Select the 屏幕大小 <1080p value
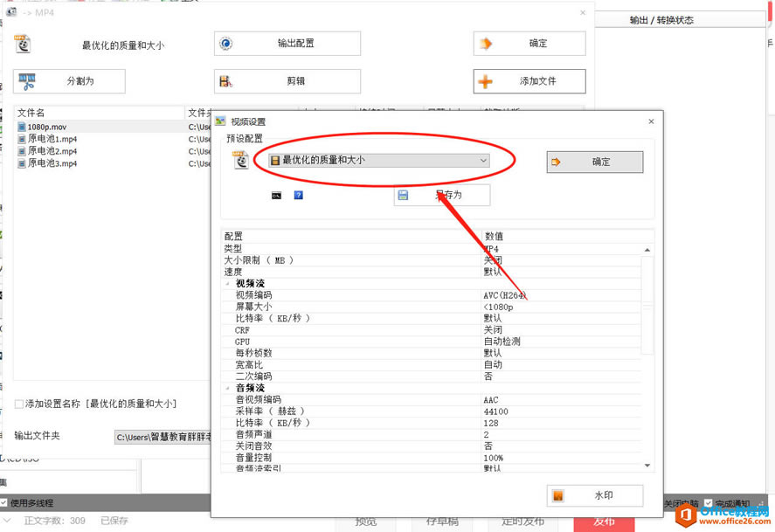Screen dimensions: 775x532 click(x=499, y=307)
